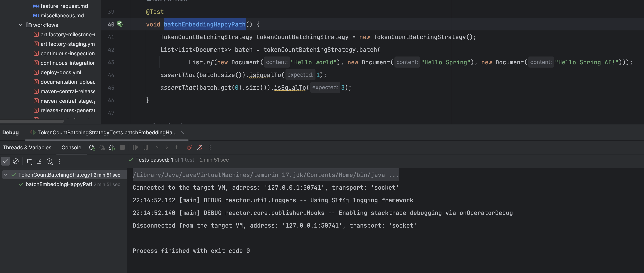This screenshot has width=644, height=273.
Task: Click the first isEqualTo call on line 44
Action: pos(265,75)
